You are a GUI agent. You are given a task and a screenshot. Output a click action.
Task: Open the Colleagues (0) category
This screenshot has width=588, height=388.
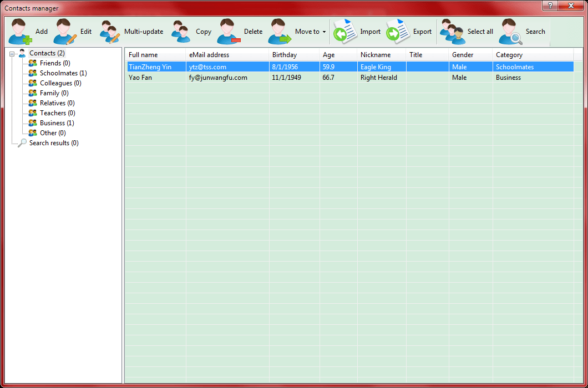(x=60, y=83)
